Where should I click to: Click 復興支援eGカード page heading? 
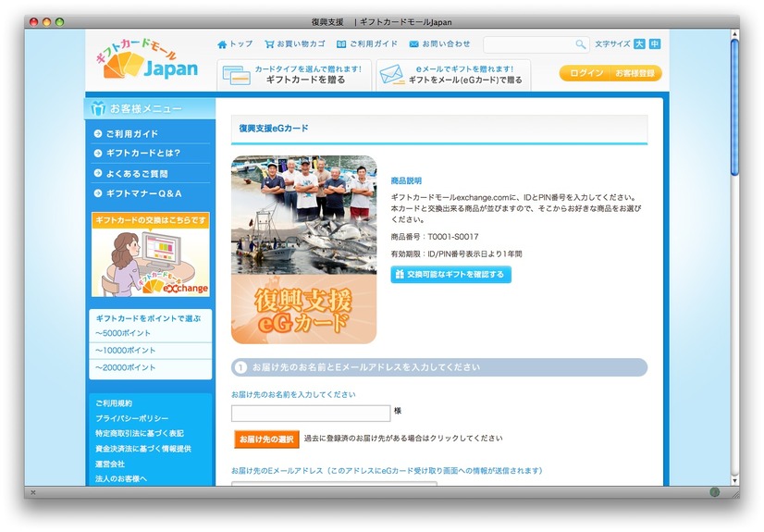click(274, 128)
